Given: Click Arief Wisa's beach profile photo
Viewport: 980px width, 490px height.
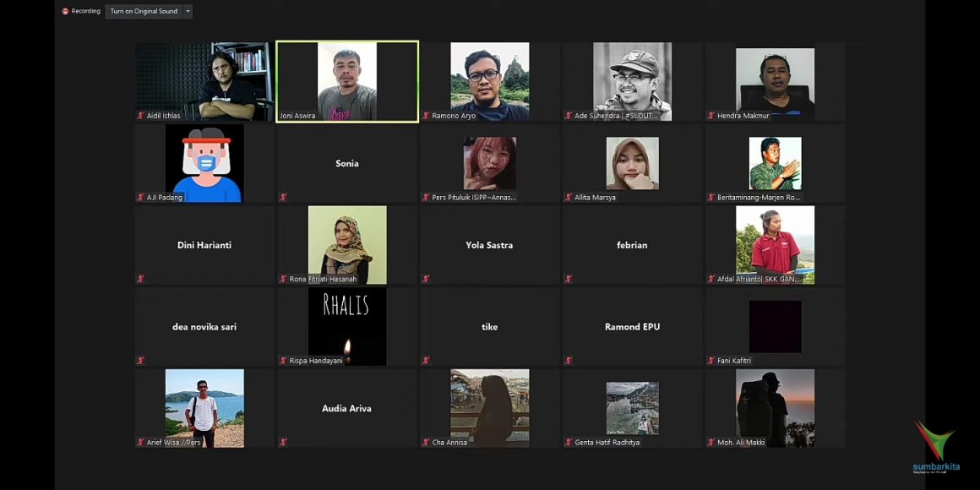Looking at the screenshot, I should (204, 406).
